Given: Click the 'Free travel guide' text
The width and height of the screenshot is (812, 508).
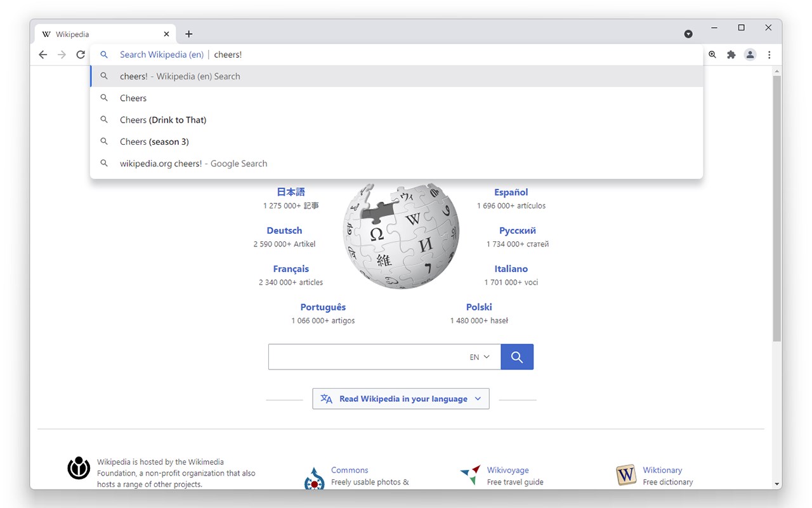Looking at the screenshot, I should click(x=515, y=482).
